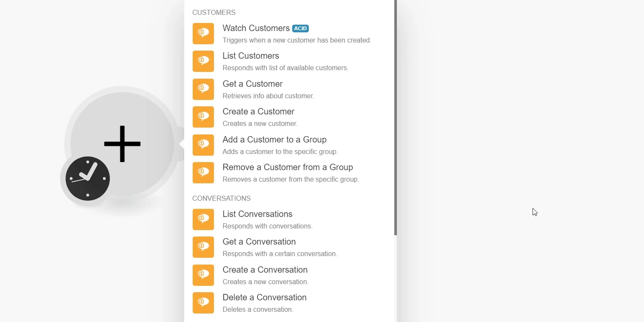Select the Watch Customers trigger

click(290, 34)
